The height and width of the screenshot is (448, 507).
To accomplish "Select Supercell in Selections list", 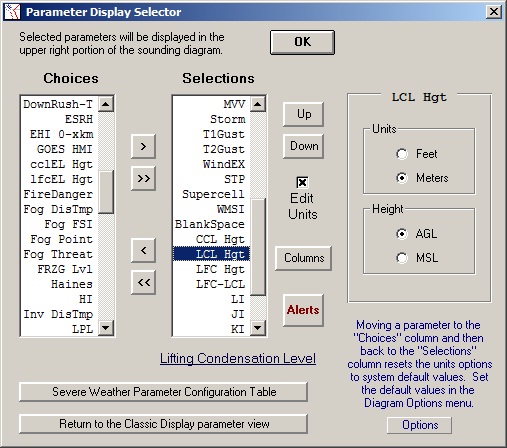I will pyautogui.click(x=211, y=194).
